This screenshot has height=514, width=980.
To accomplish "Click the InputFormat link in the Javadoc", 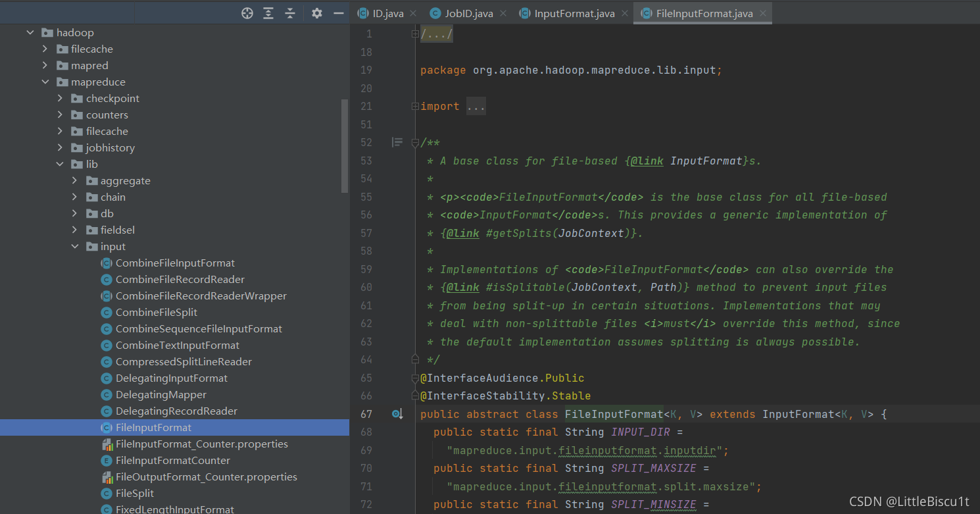I will click(706, 161).
